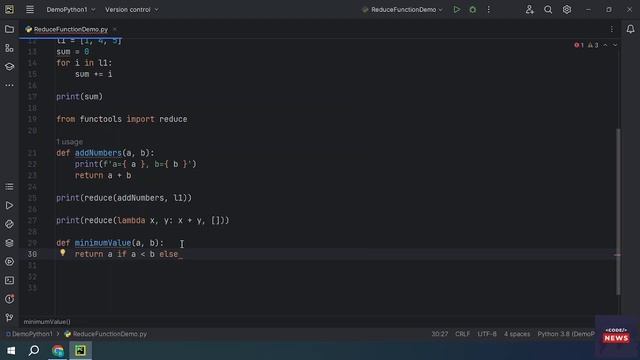Expand the DemoPython1 project dropdown
The image size is (640, 360).
pyautogui.click(x=71, y=9)
